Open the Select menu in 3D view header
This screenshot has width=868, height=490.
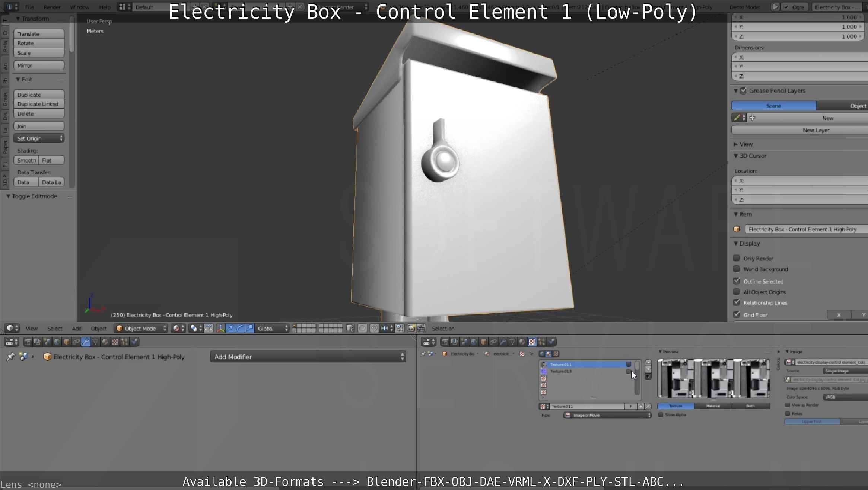tap(55, 329)
